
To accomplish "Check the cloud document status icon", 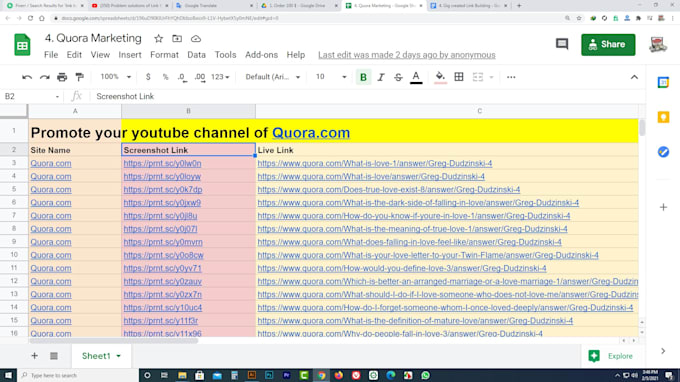I will 196,39.
